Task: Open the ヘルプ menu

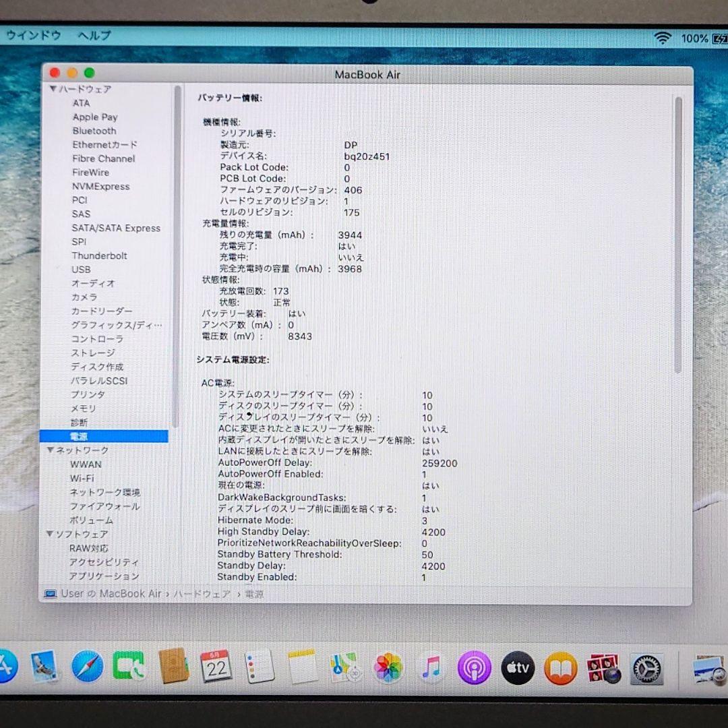Action: pyautogui.click(x=95, y=35)
